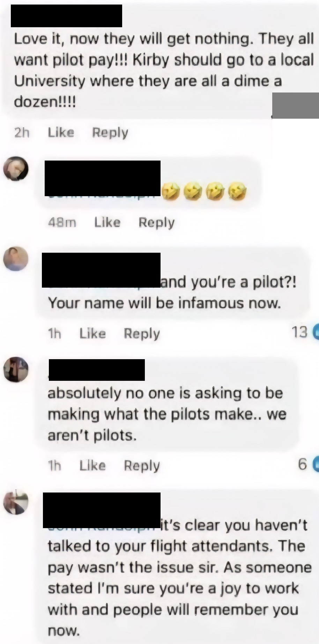The image size is (319, 644).
Task: Reply to the 'dime a dozen' comment
Action: pos(110,133)
